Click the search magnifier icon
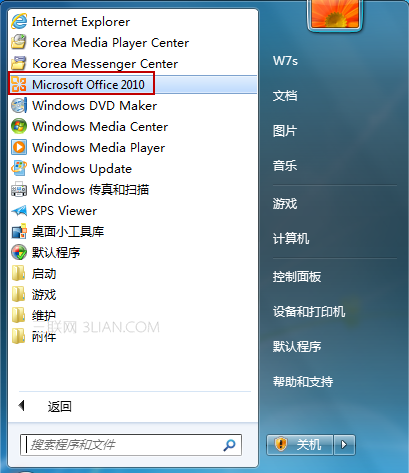The image size is (409, 473). pyautogui.click(x=229, y=445)
